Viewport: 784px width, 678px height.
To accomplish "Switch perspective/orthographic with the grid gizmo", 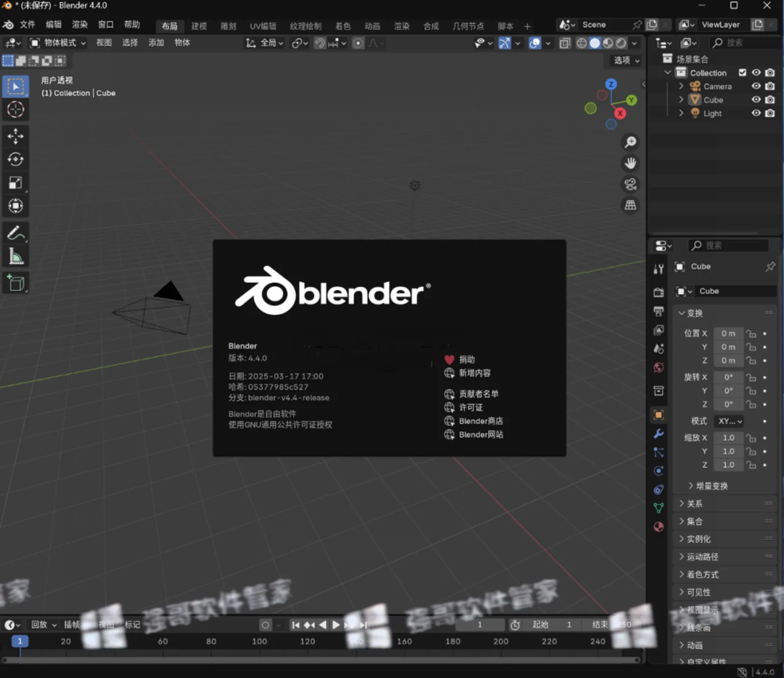I will (x=630, y=205).
